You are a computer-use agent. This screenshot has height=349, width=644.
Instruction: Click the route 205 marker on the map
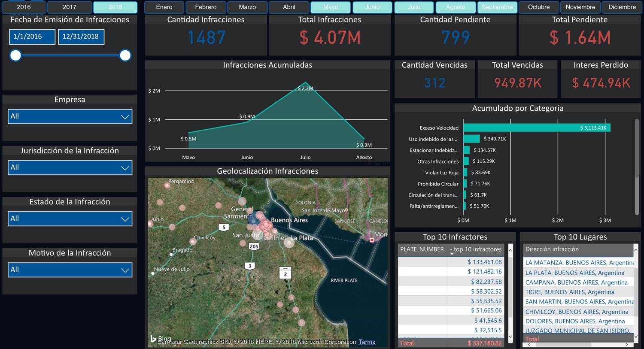(x=254, y=246)
